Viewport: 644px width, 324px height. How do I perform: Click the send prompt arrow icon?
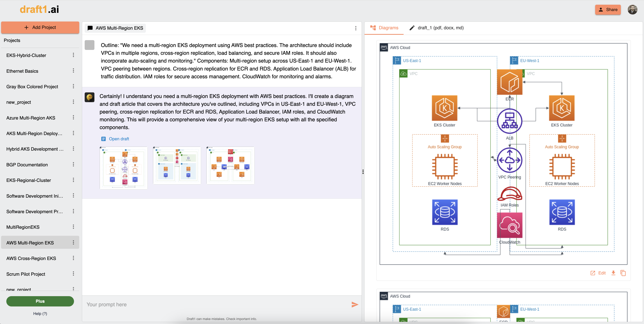(x=355, y=304)
